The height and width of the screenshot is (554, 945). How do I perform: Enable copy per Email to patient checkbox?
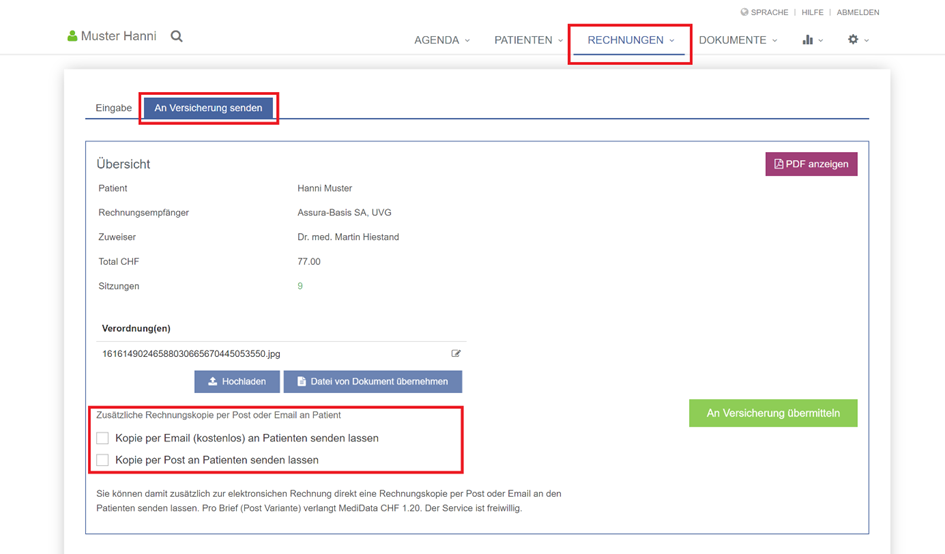click(102, 438)
